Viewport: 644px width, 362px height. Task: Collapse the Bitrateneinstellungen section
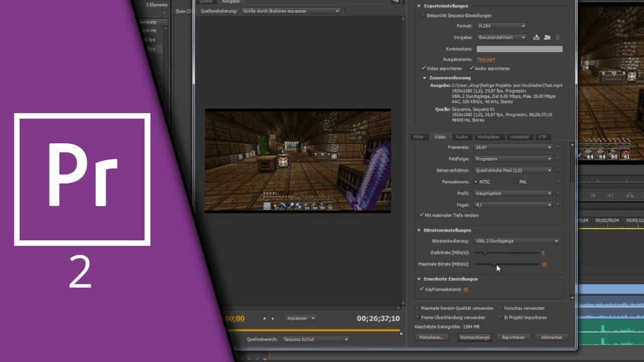(419, 230)
